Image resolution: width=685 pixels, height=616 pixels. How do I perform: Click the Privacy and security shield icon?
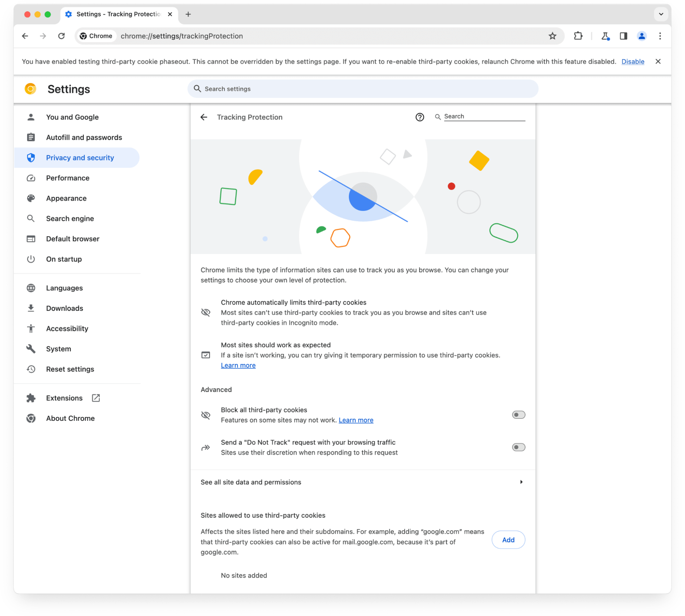[x=31, y=158]
